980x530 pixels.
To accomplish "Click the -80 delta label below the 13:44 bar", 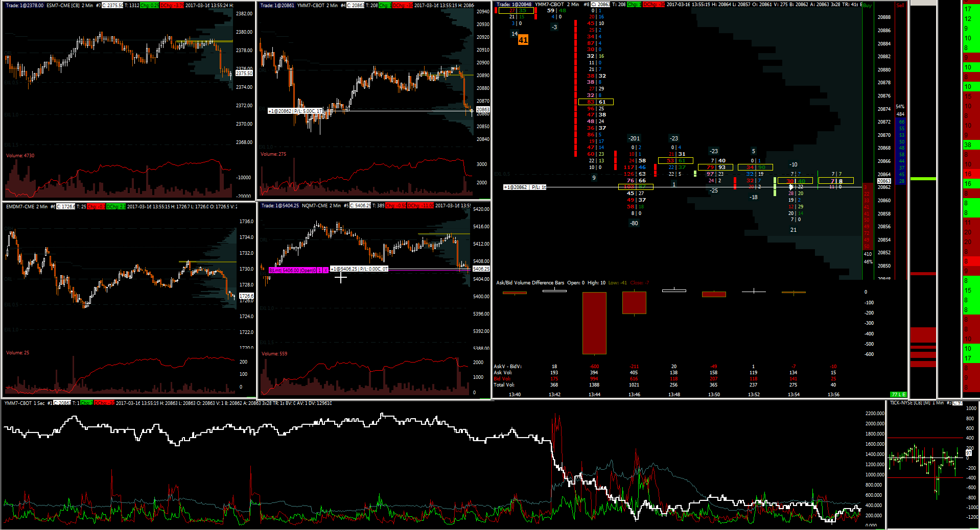I will click(634, 223).
